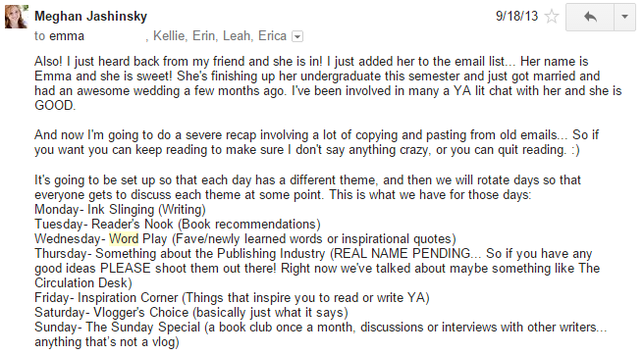This screenshot has width=644, height=355.
Task: Click Meghan Jashinsky's profile photo
Action: point(17,17)
